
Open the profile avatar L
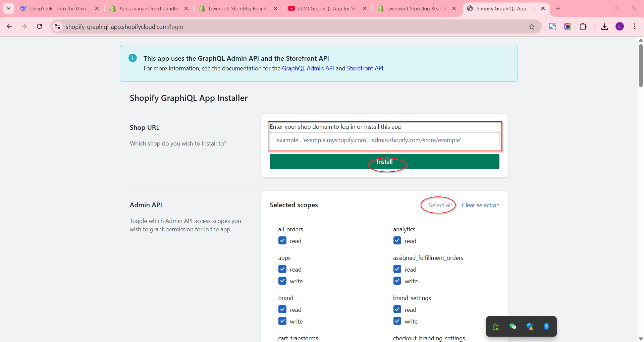[x=620, y=26]
